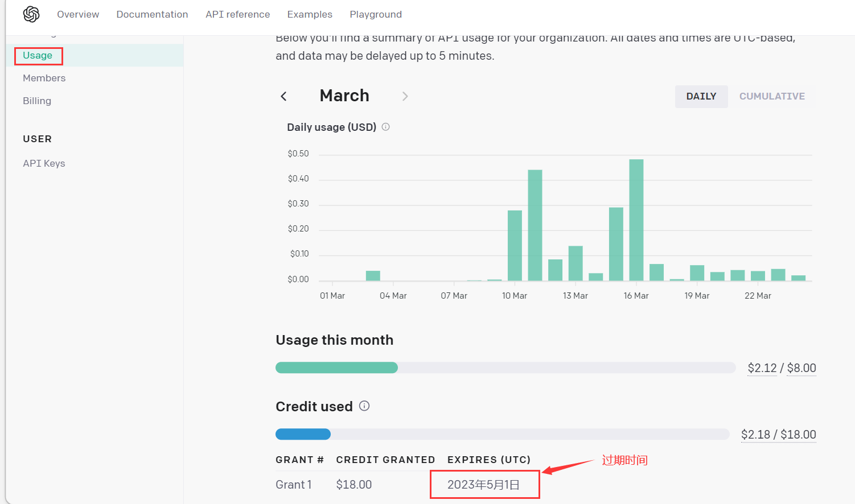Switch chart to DAILY view

(701, 96)
